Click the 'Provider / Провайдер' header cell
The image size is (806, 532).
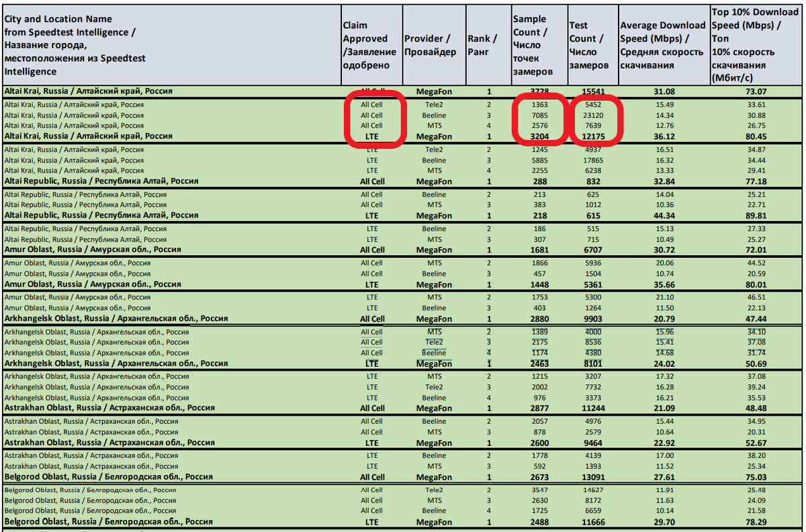tap(434, 45)
